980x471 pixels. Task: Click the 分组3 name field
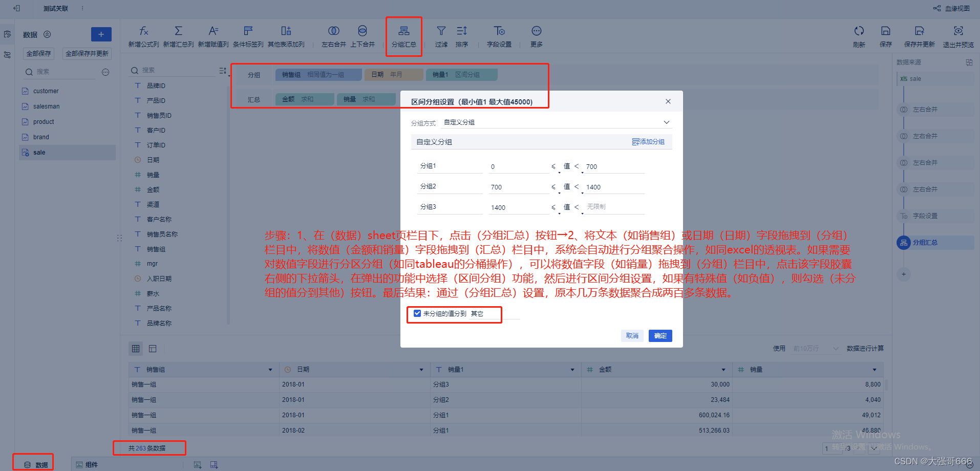(451, 207)
